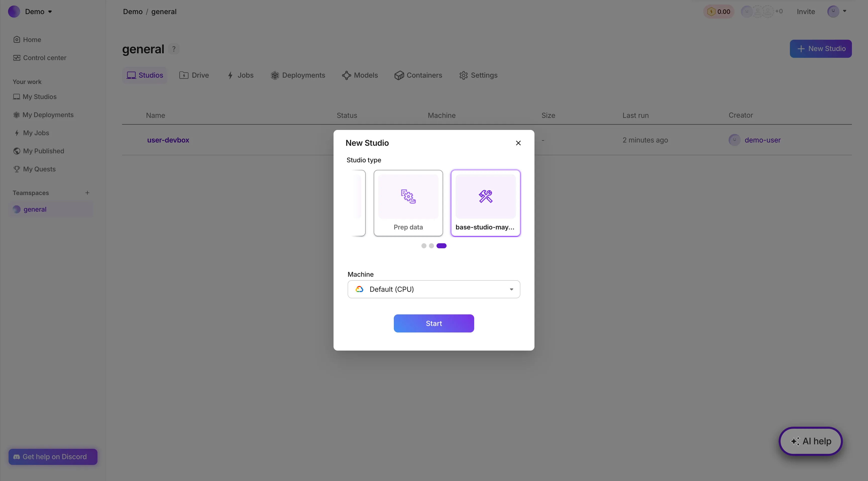The height and width of the screenshot is (481, 868).
Task: Click the help question mark beside general
Action: [174, 49]
